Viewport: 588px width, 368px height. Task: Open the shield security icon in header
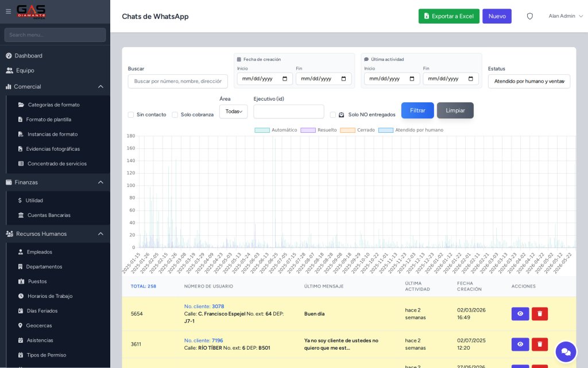529,16
